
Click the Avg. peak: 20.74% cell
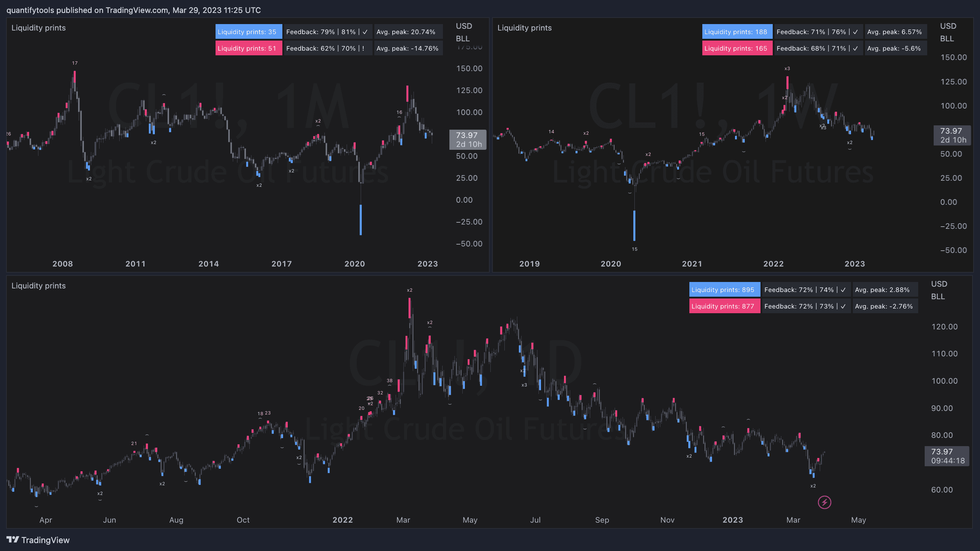click(408, 32)
